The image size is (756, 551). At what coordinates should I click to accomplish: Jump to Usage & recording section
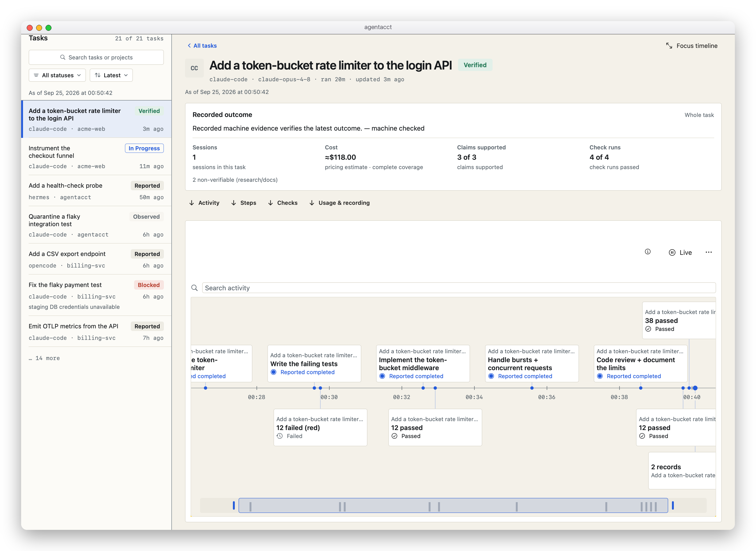pyautogui.click(x=339, y=203)
